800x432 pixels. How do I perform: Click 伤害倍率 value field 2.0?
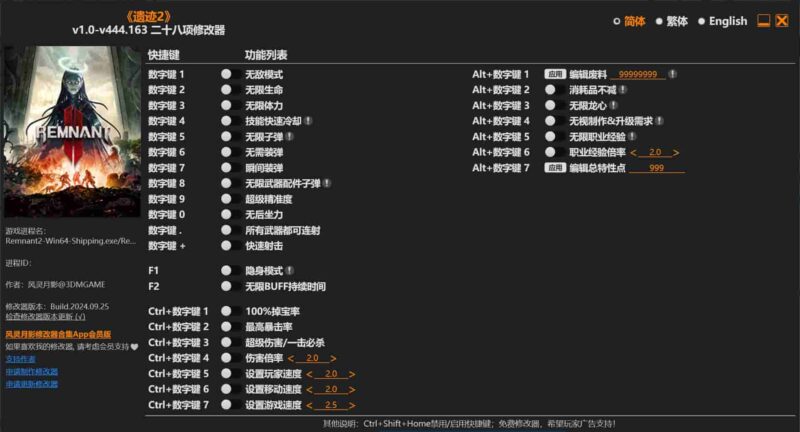[x=312, y=358]
